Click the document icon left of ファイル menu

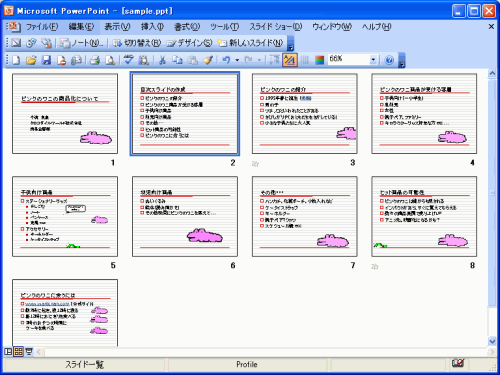coord(14,27)
